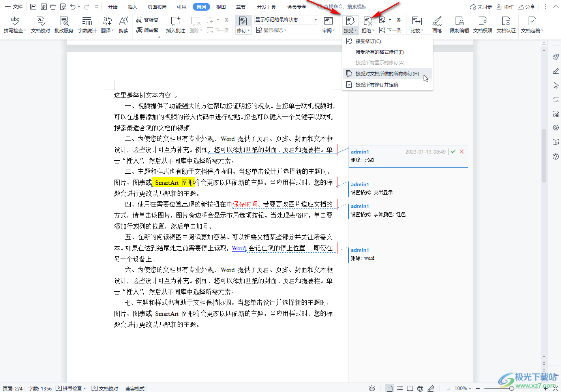Open Correction Service (批改服务) tool

tap(64, 25)
